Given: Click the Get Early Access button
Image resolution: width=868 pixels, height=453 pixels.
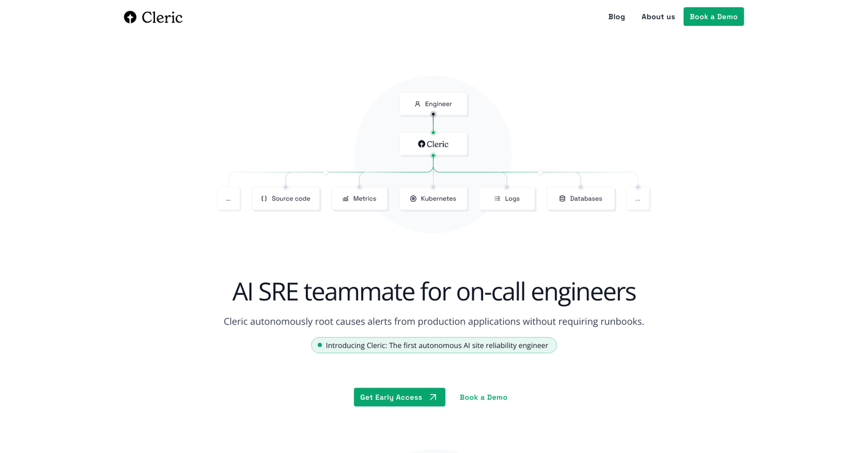Looking at the screenshot, I should [400, 397].
